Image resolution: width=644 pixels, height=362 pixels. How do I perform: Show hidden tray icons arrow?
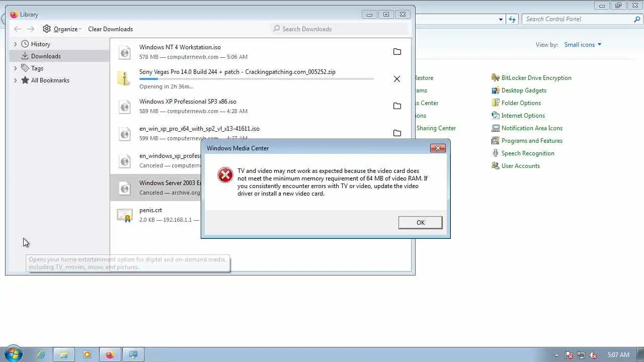pos(556,355)
